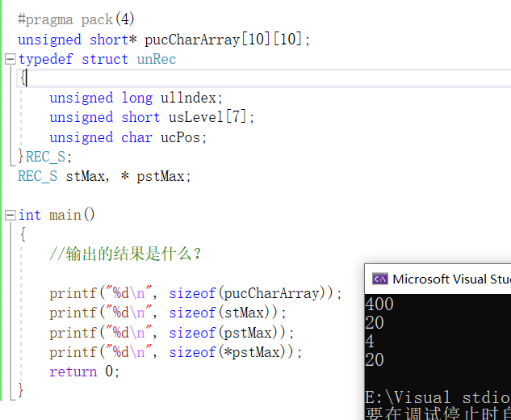
Task: Click the current line with opening struct brace
Action: [264, 78]
